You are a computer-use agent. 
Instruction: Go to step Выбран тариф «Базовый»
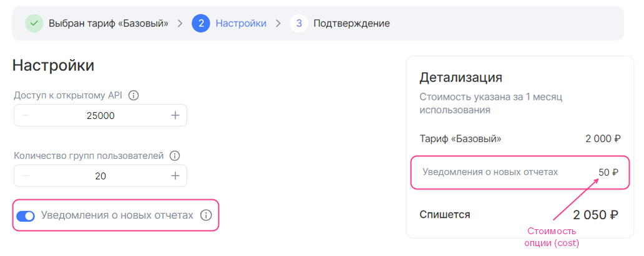point(109,24)
